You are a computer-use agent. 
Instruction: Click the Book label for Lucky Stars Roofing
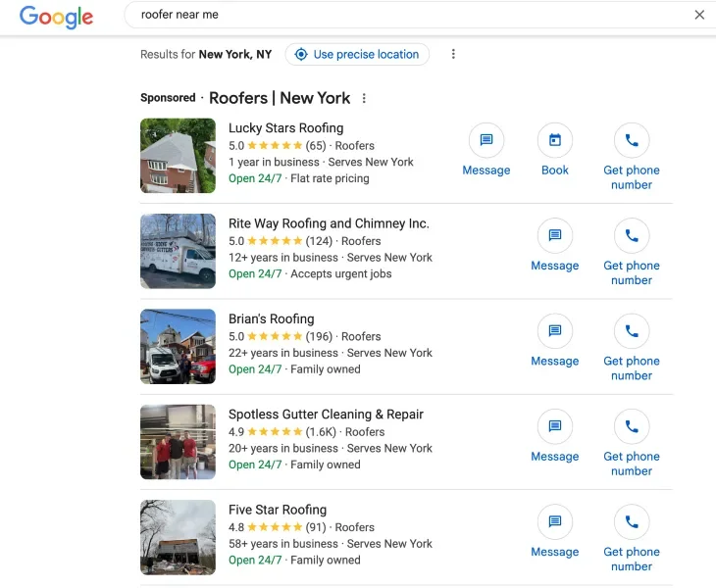click(555, 171)
